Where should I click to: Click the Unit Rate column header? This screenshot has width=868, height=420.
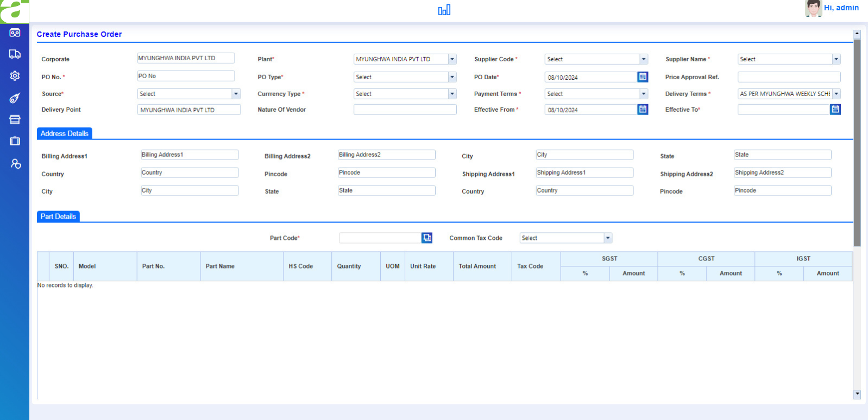pos(429,266)
